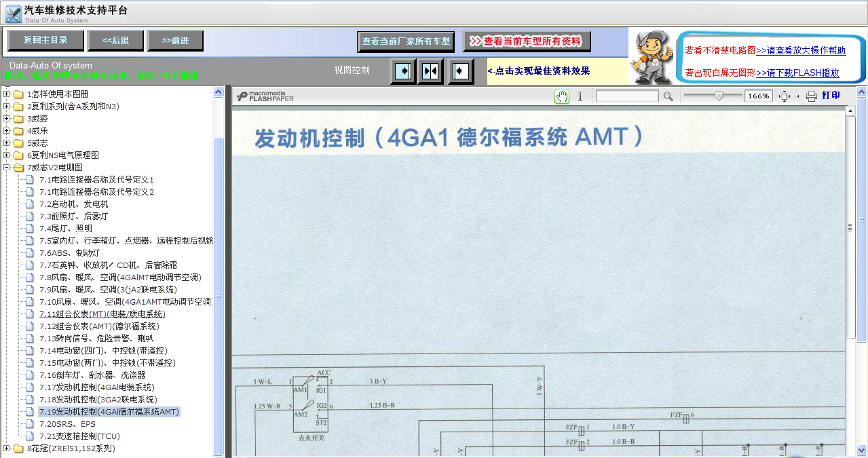Screen dimensions: 868x458
Task: Click document icon for 7.2启动机、发电机
Action: pyautogui.click(x=30, y=204)
